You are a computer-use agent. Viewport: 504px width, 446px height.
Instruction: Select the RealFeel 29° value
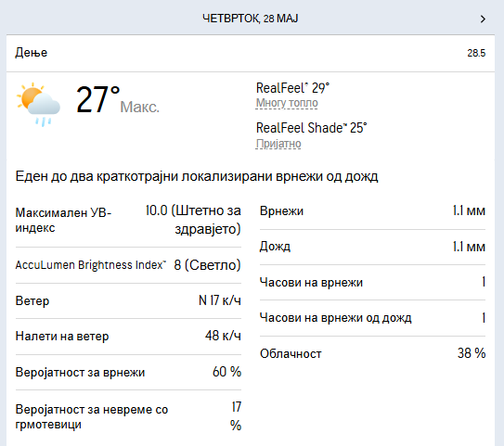click(292, 88)
